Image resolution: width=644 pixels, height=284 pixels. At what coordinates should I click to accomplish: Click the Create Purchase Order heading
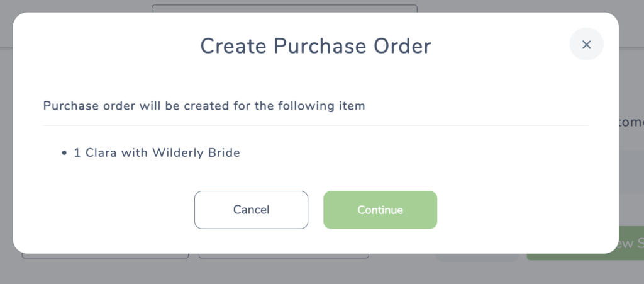tap(316, 46)
